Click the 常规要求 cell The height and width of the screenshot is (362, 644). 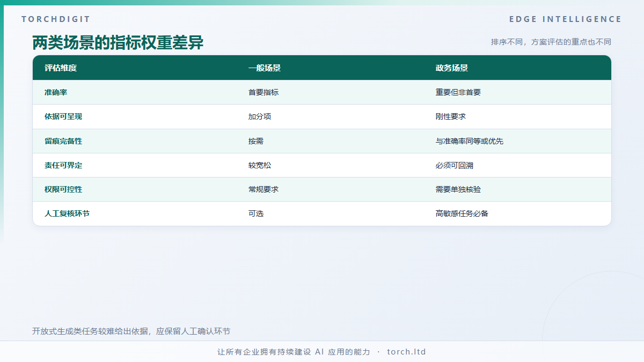point(264,189)
